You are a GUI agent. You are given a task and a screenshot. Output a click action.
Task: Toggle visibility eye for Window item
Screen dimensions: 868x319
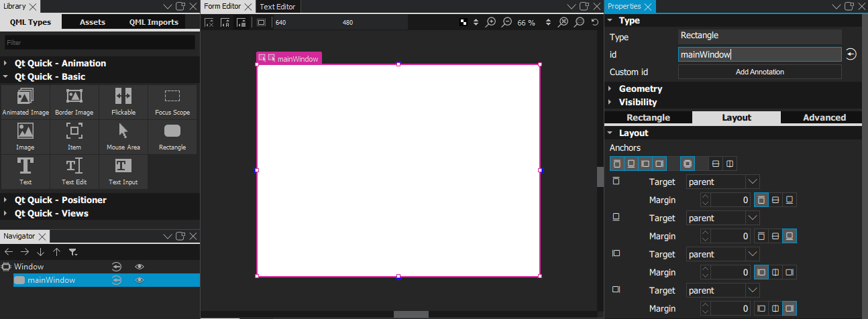coord(140,267)
